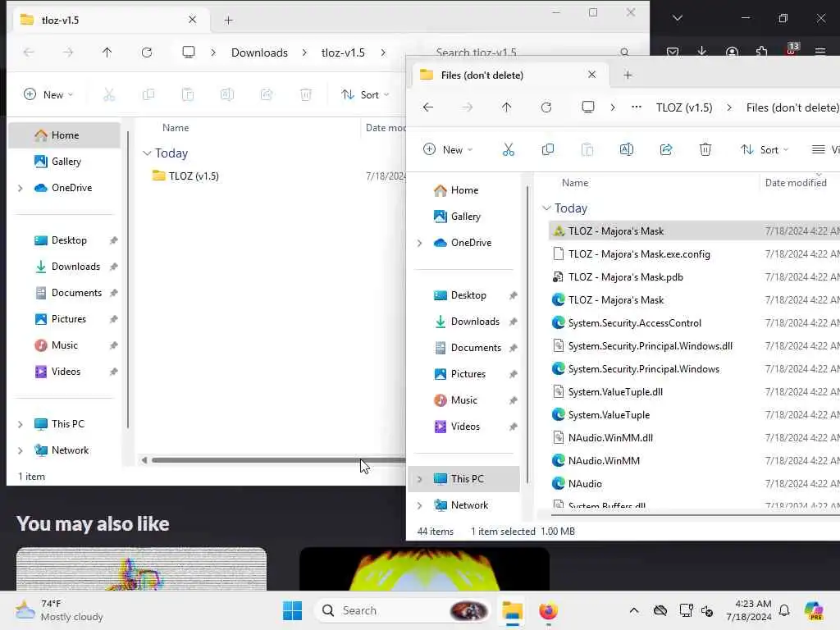Click monitor icon in Files (don't delete) address bar
The height and width of the screenshot is (630, 840).
point(587,107)
